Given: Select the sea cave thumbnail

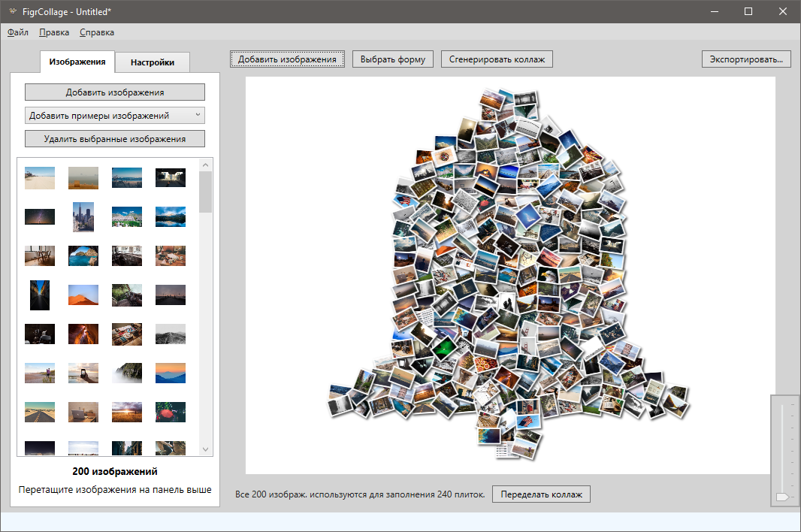Looking at the screenshot, I should point(83,255).
